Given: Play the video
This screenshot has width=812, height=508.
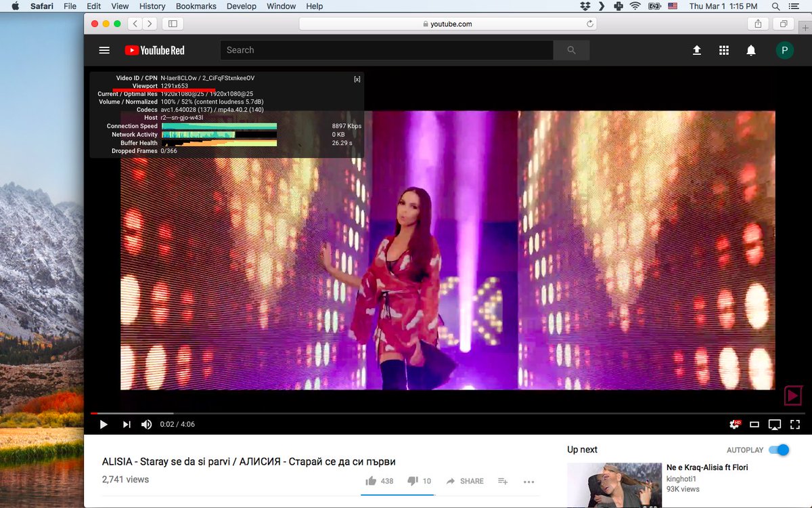Looking at the screenshot, I should (x=104, y=425).
